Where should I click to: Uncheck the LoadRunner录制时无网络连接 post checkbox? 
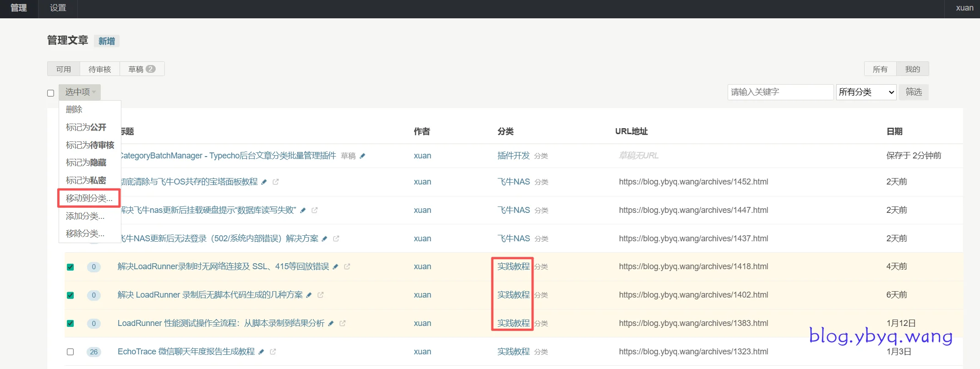pos(71,267)
